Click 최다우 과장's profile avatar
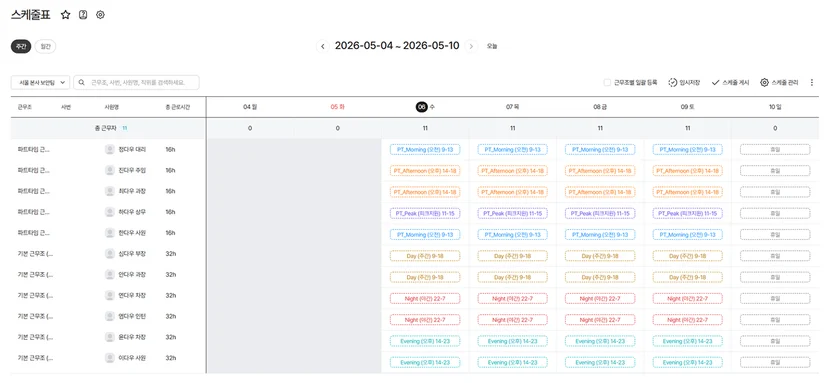The image size is (828, 383). (x=110, y=191)
